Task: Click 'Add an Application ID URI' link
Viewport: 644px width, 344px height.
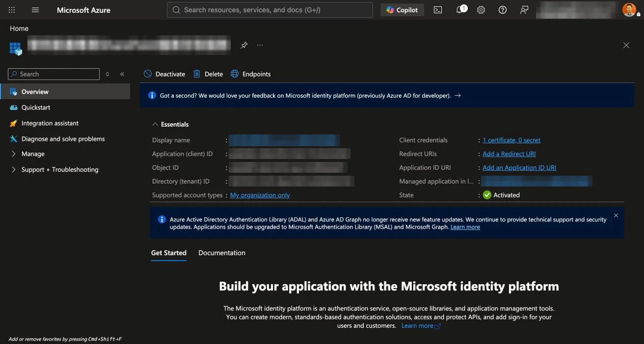Action: pos(519,168)
